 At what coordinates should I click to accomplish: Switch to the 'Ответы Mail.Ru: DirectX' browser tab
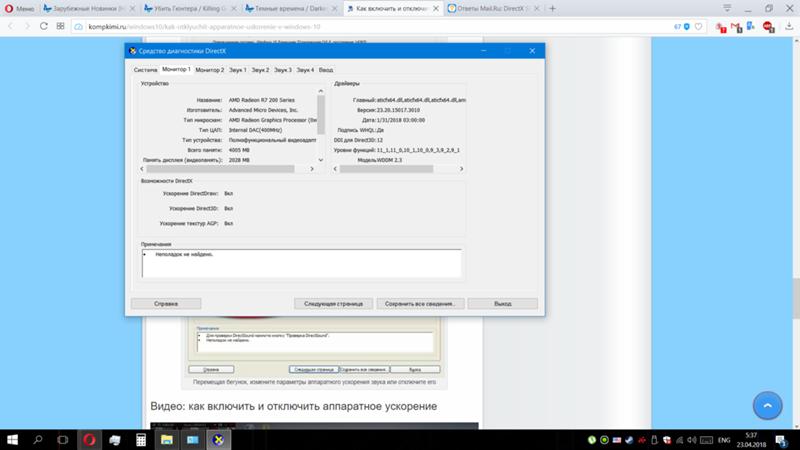(494, 9)
